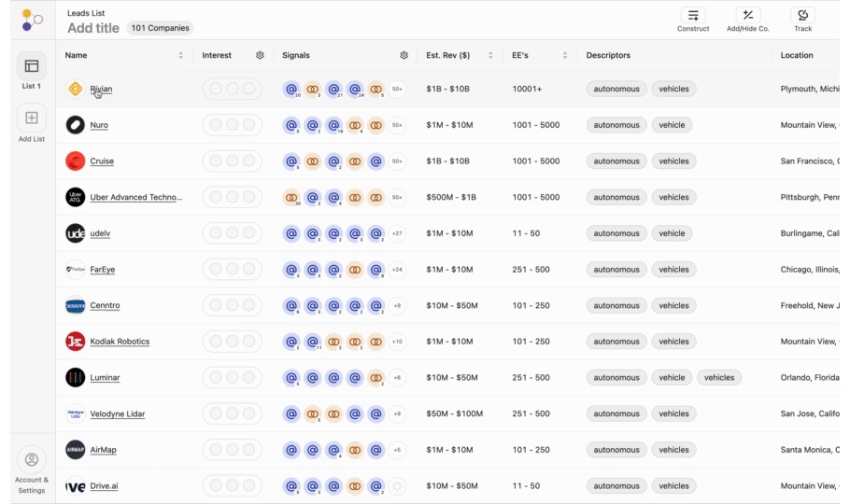
Task: Open the Cenntro company link
Action: [x=105, y=305]
